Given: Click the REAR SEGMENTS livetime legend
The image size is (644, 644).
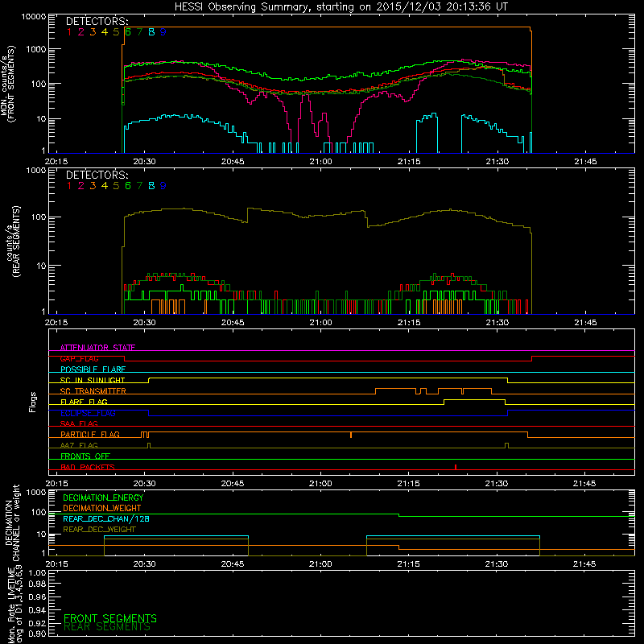Looking at the screenshot, I should pos(107,627).
